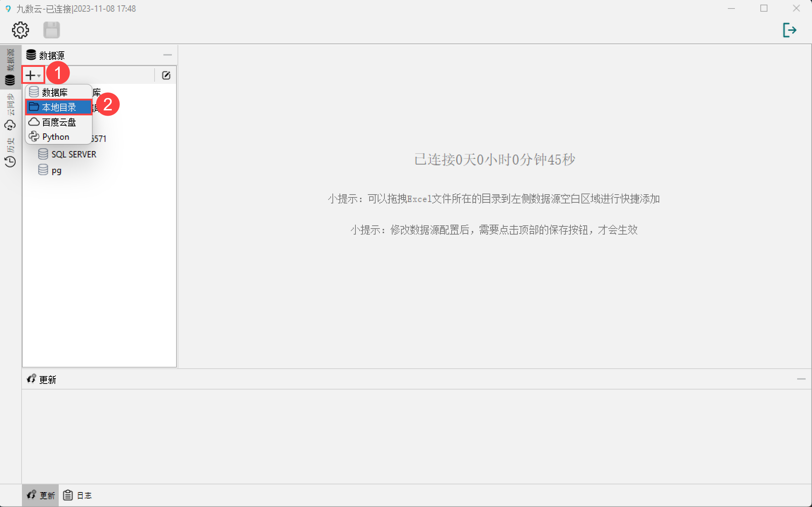
Task: Select the pg data source
Action: pos(56,171)
